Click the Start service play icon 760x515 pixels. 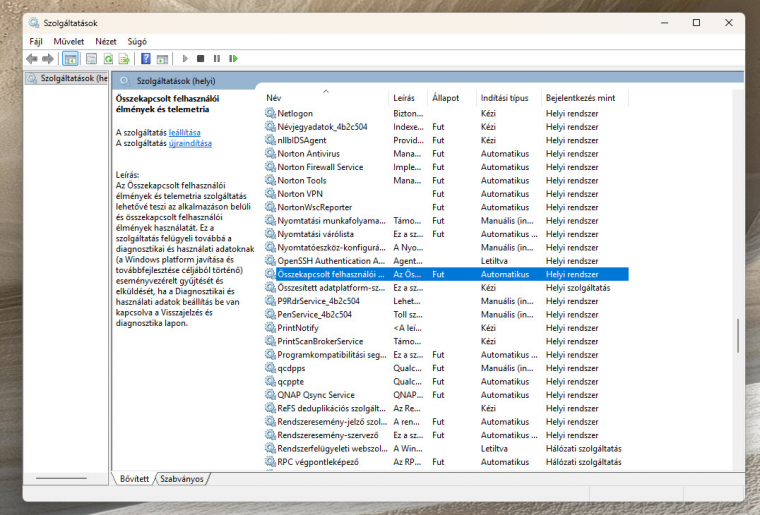(x=185, y=59)
